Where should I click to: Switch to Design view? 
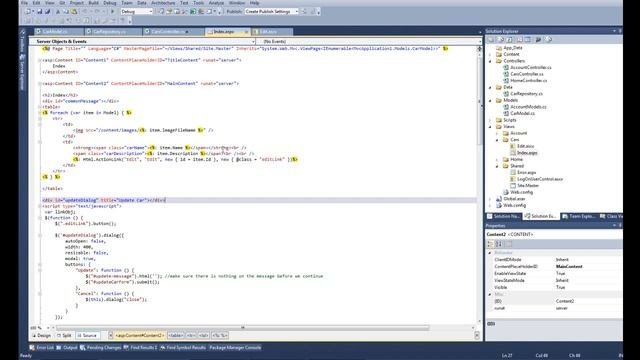point(41,336)
